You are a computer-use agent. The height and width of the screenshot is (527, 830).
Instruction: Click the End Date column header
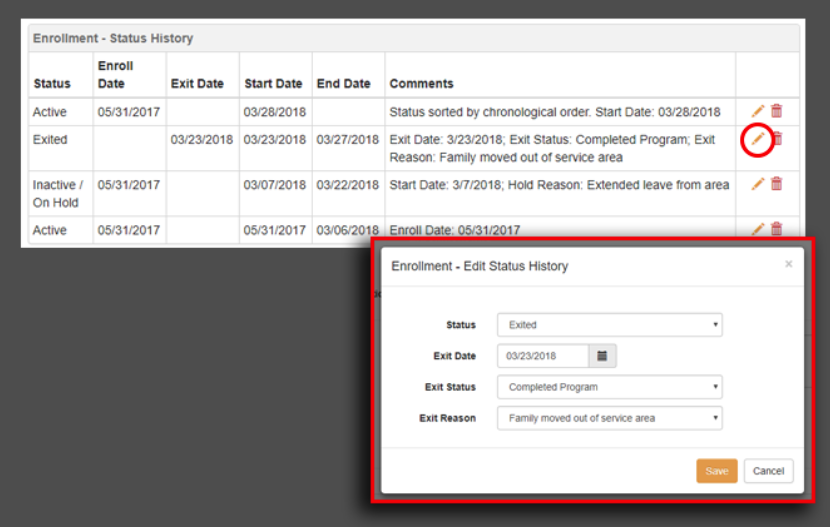(344, 84)
